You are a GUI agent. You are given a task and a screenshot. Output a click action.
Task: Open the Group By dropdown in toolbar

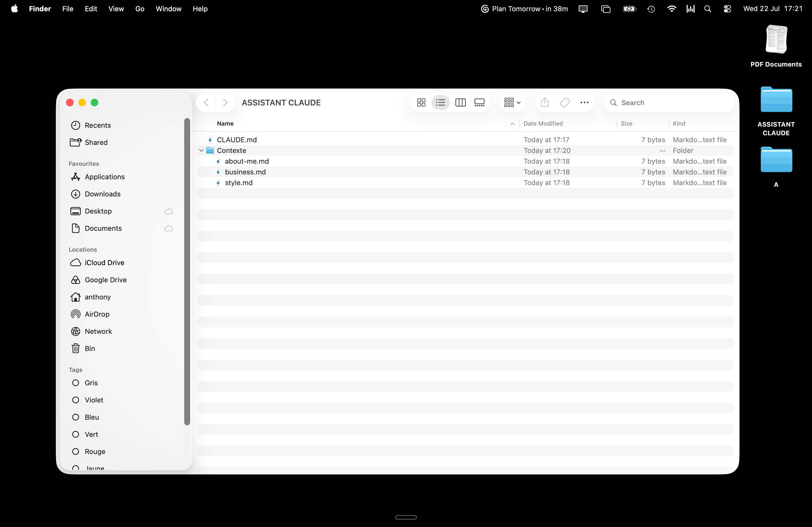tap(512, 103)
